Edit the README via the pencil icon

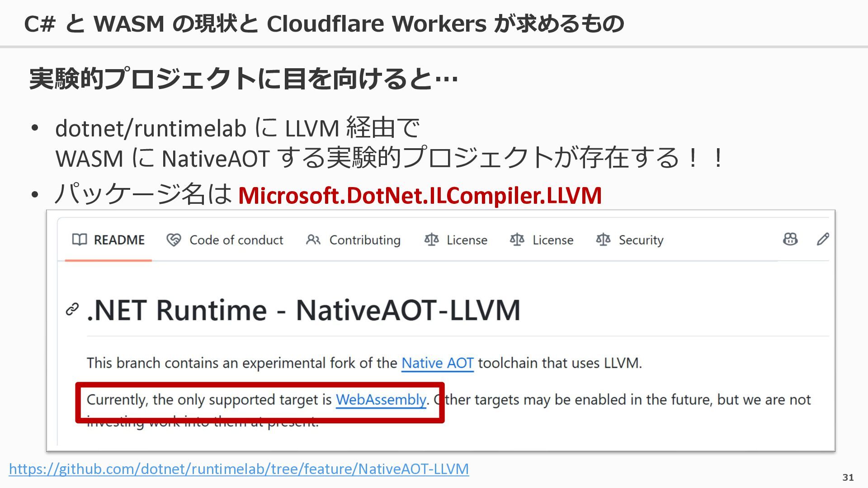click(x=823, y=239)
